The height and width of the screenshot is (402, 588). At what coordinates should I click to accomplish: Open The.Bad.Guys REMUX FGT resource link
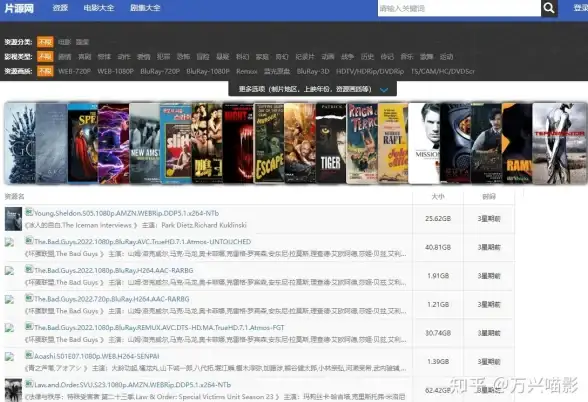tap(159, 328)
